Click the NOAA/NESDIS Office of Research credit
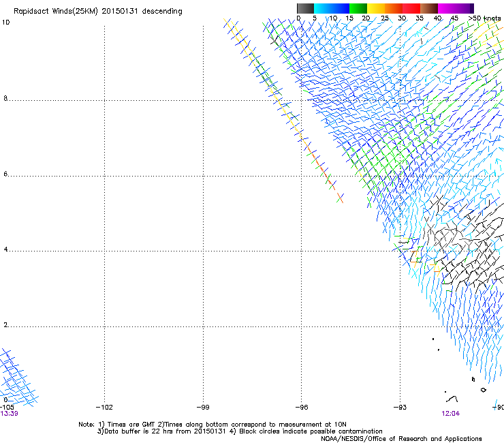This screenshot has height=443, width=504. 401,439
